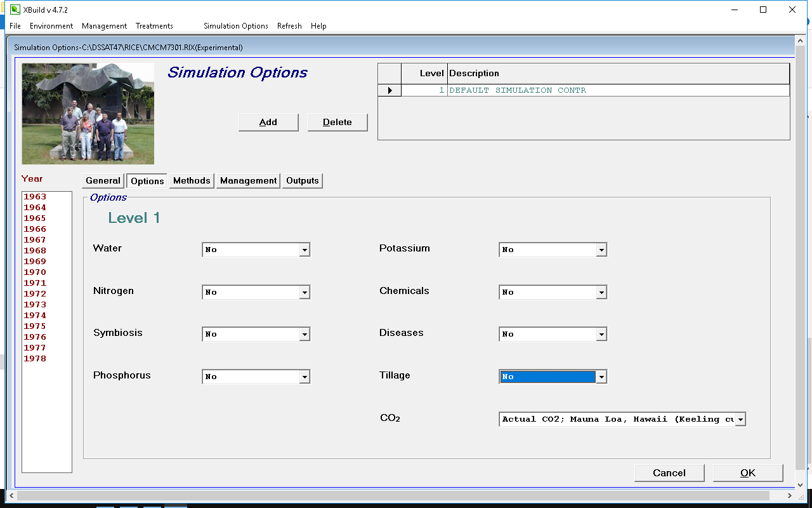812x508 pixels.
Task: Click the row selector arrow for Level 1
Action: pyautogui.click(x=390, y=90)
